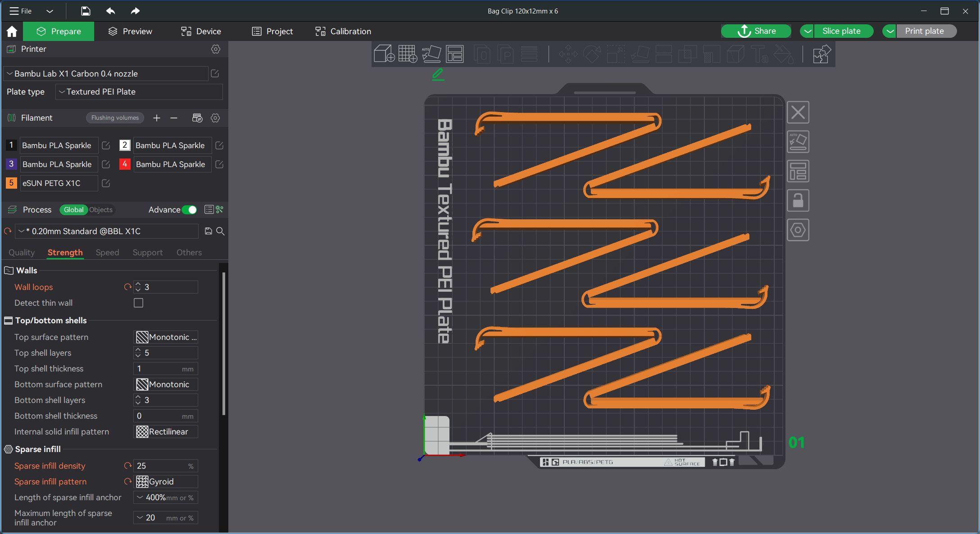Click the print plate button
This screenshot has height=534, width=980.
pos(924,31)
